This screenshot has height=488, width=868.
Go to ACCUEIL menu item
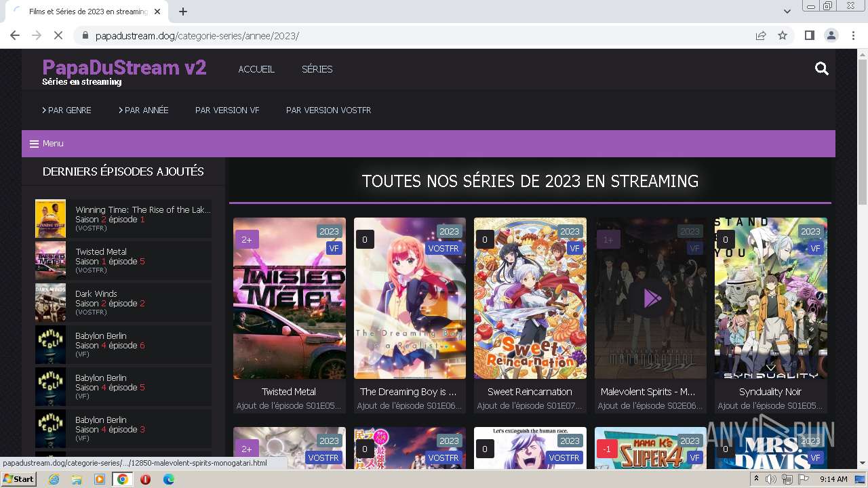click(256, 69)
